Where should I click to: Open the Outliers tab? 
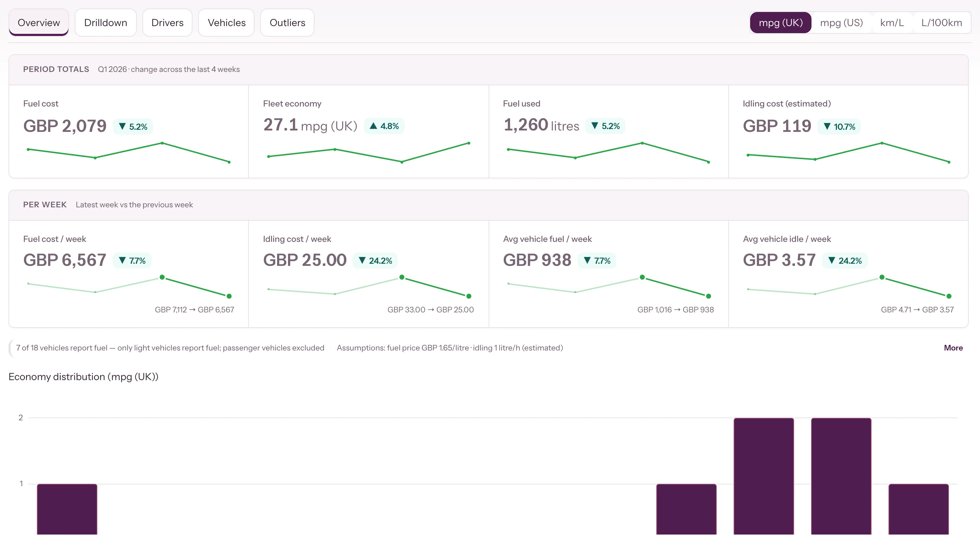click(x=287, y=23)
